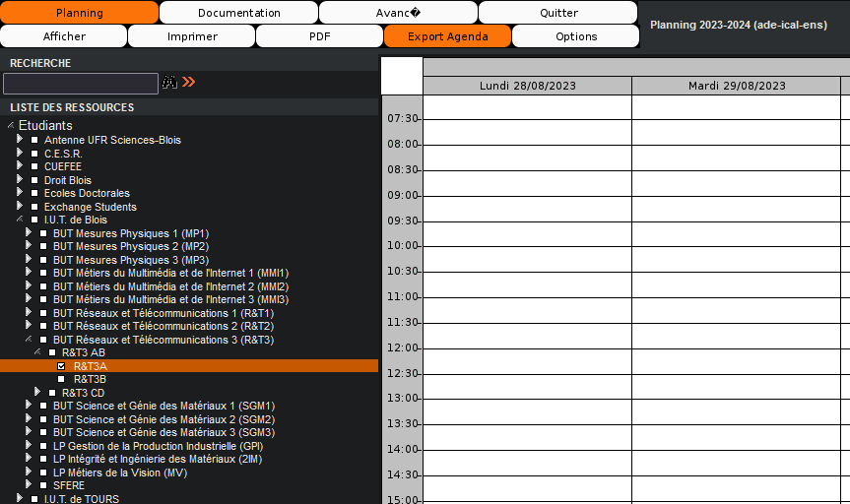Collapse BUT Réseaux et Télécommunications 3 node

[x=29, y=339]
